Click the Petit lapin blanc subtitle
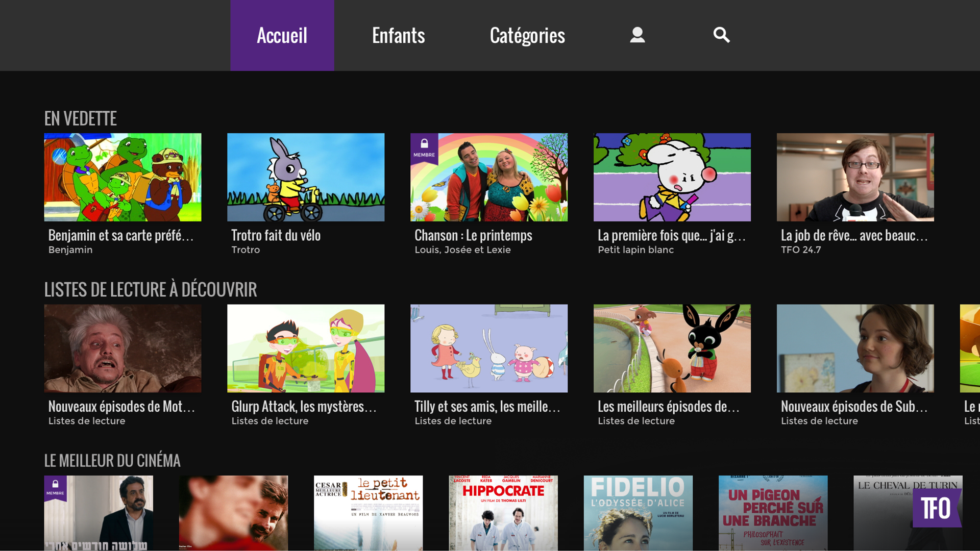Screen dimensions: 980x551 (x=635, y=250)
